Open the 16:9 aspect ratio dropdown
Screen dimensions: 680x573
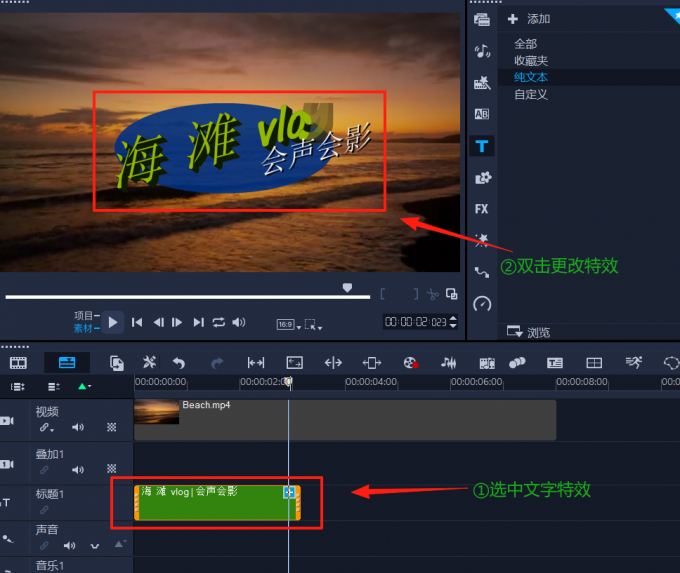[x=289, y=324]
